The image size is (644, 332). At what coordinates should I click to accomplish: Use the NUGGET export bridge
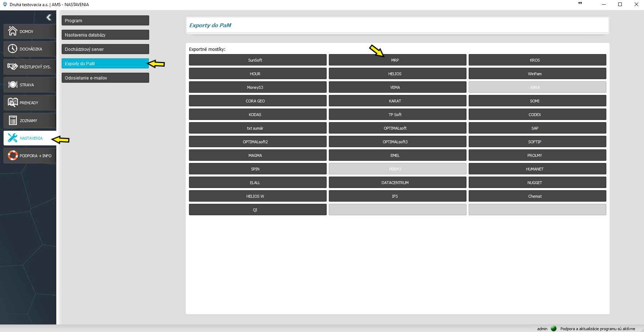[537, 182]
